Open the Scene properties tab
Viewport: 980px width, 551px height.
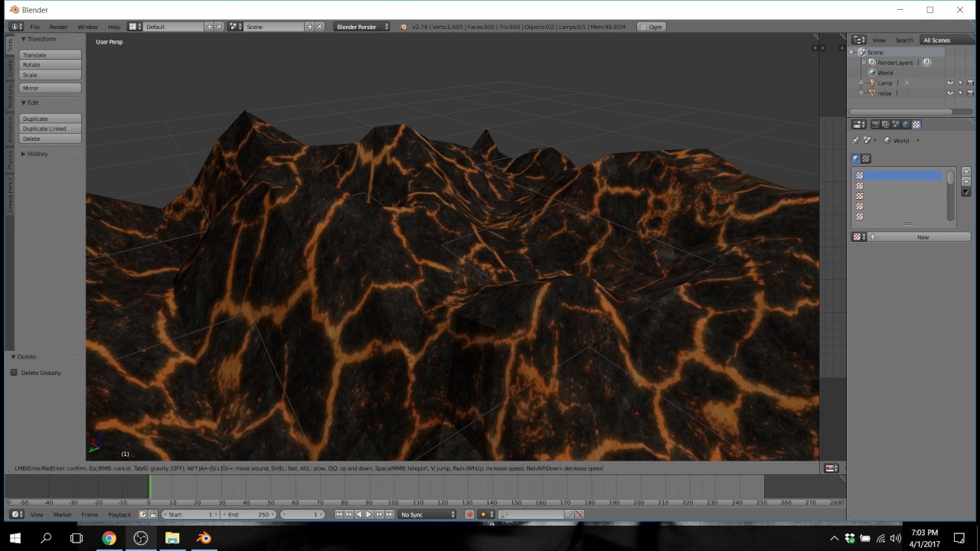pos(896,125)
